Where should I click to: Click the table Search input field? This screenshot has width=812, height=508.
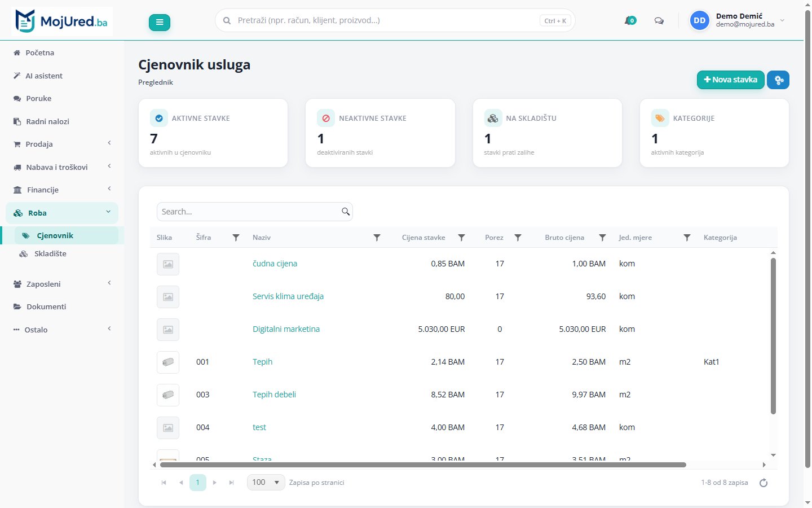click(255, 212)
